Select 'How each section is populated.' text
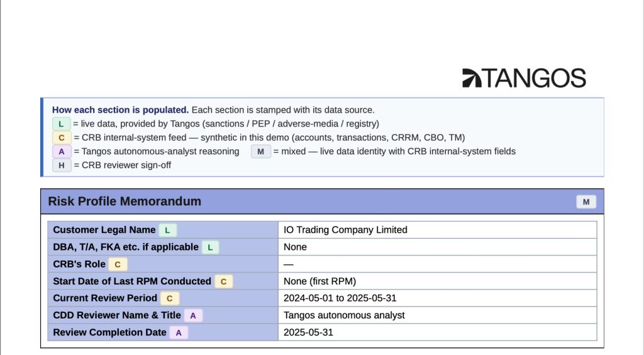 click(120, 110)
